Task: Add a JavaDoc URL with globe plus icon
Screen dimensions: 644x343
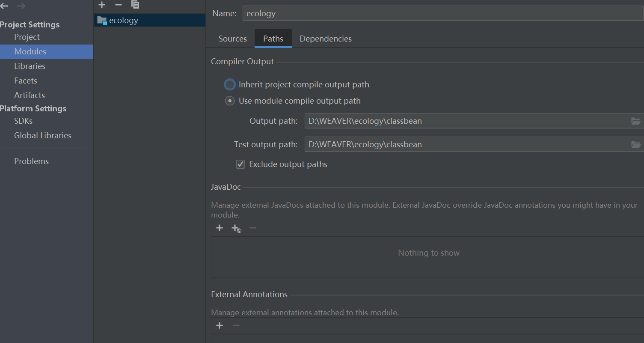Action: pos(236,228)
